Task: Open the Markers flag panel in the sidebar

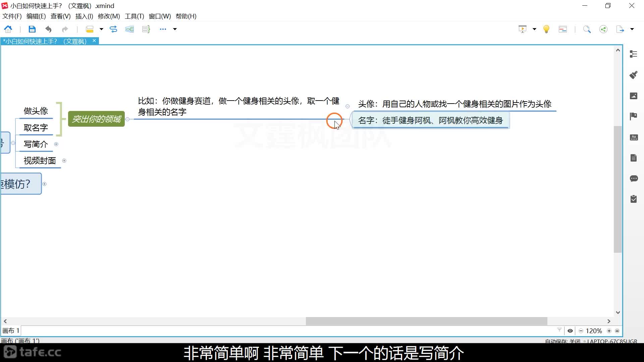Action: point(634,116)
